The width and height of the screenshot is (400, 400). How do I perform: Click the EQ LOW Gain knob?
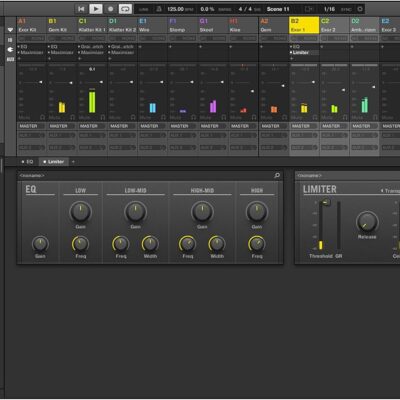click(x=80, y=212)
